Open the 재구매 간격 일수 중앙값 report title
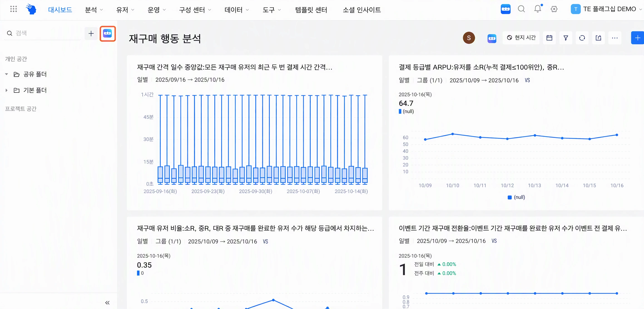Screen dimensions: 644x309 tap(235, 67)
